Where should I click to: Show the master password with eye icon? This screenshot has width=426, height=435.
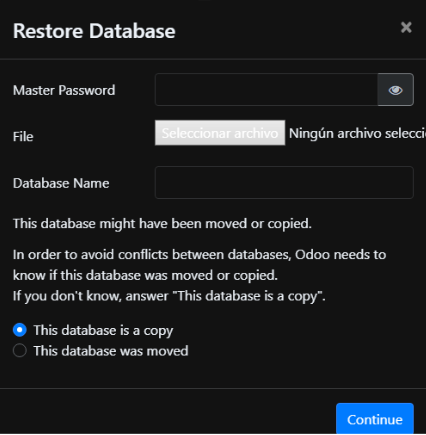point(396,90)
